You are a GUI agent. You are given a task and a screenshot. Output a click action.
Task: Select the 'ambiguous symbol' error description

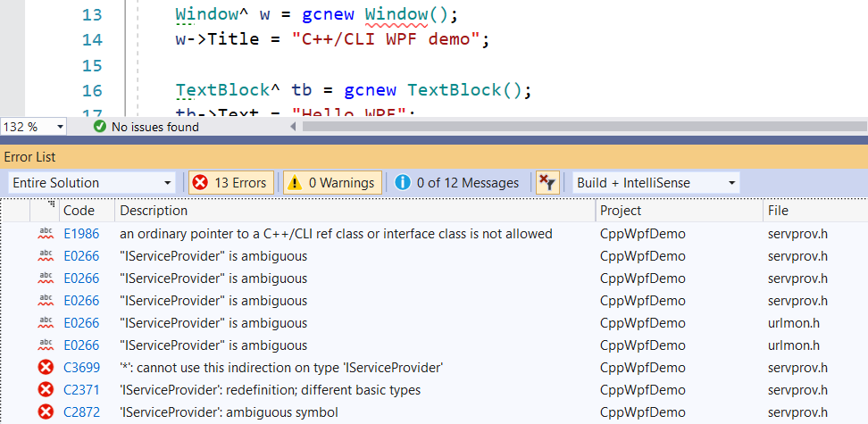pyautogui.click(x=229, y=412)
